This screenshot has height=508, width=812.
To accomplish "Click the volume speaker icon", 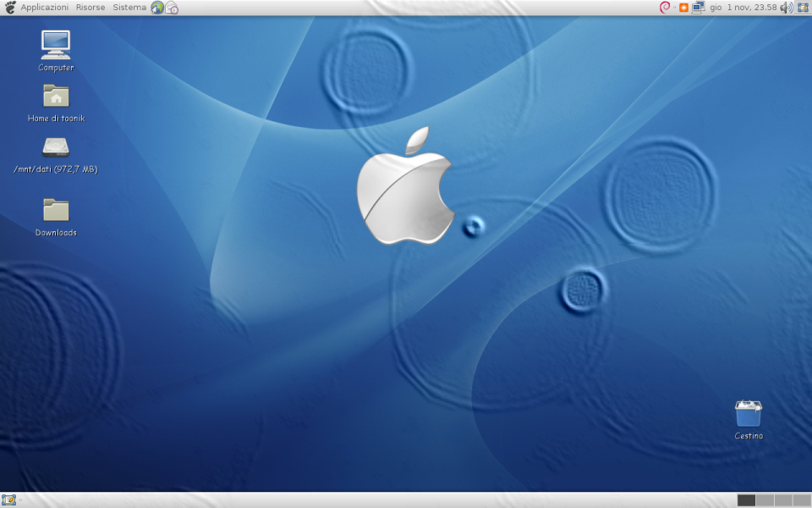I will [x=786, y=8].
